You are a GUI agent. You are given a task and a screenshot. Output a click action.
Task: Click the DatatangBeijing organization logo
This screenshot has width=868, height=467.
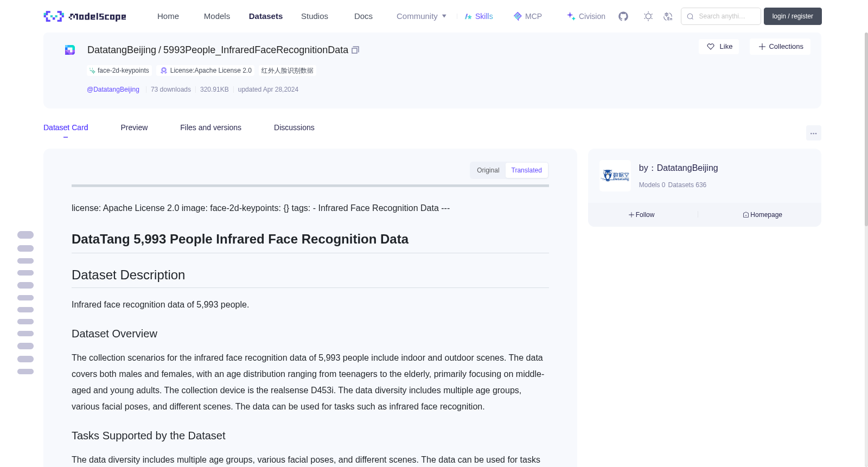(x=615, y=176)
